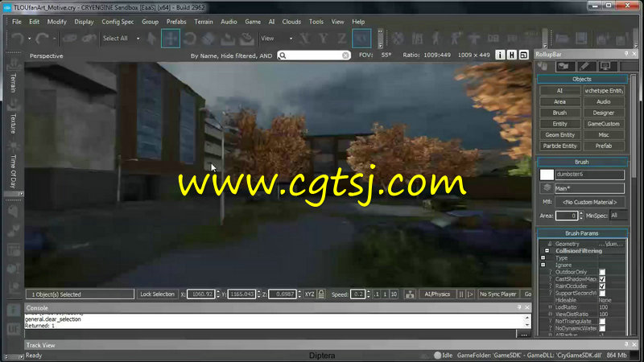Collapse the Brush Params rollup header

coord(582,233)
